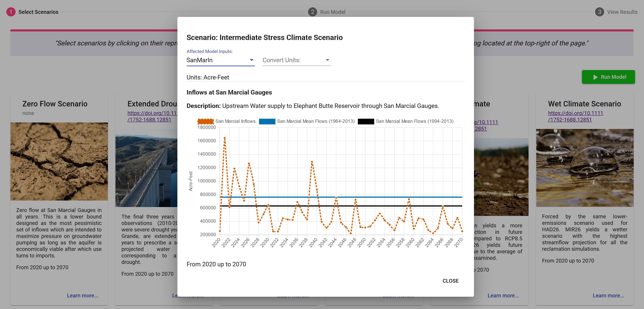Open the Convert Units dropdown
Screen dimensions: 644x309
tap(296, 60)
